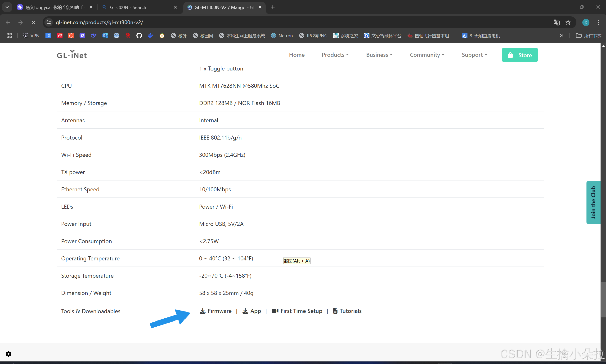This screenshot has width=606, height=364.
Task: Click the settings gear icon bottom-left
Action: point(9,354)
